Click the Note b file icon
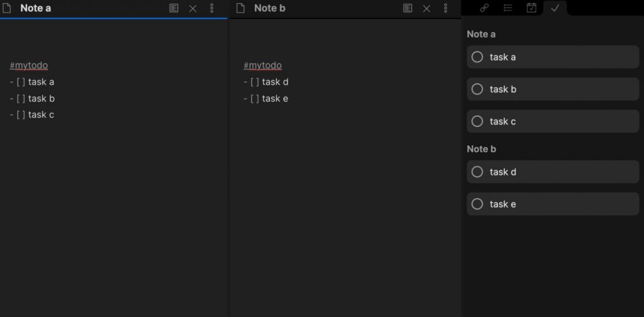The width and height of the screenshot is (644, 317). [241, 8]
